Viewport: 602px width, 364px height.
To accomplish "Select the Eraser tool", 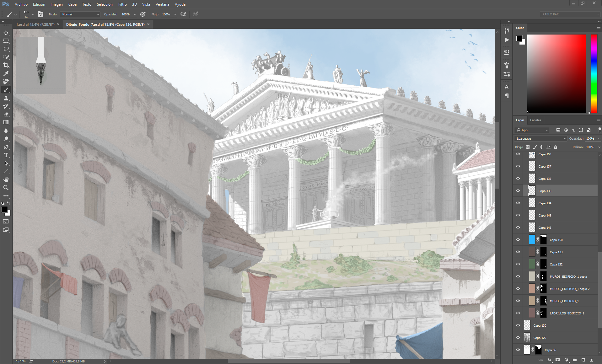I will 6,115.
